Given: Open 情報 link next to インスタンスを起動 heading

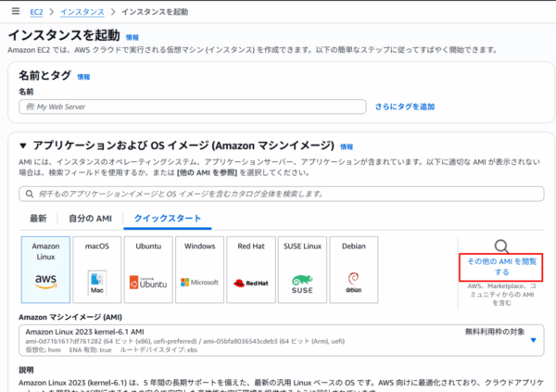Looking at the screenshot, I should 133,37.
